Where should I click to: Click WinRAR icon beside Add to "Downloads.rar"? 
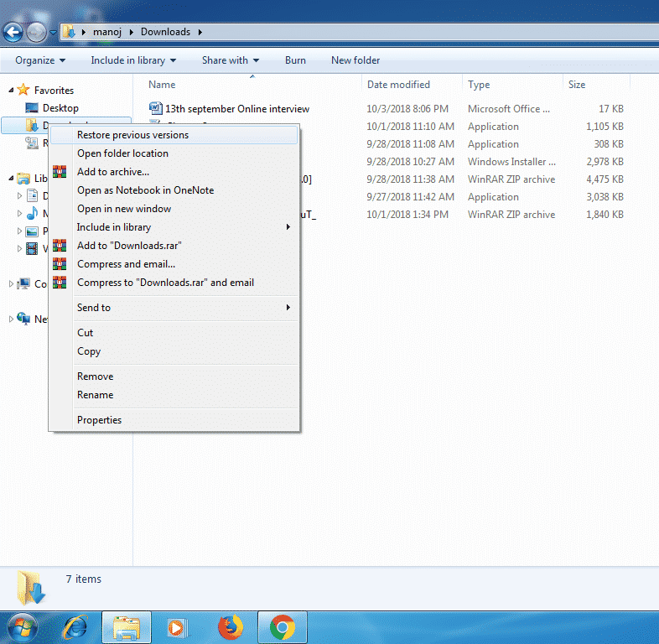coord(60,246)
